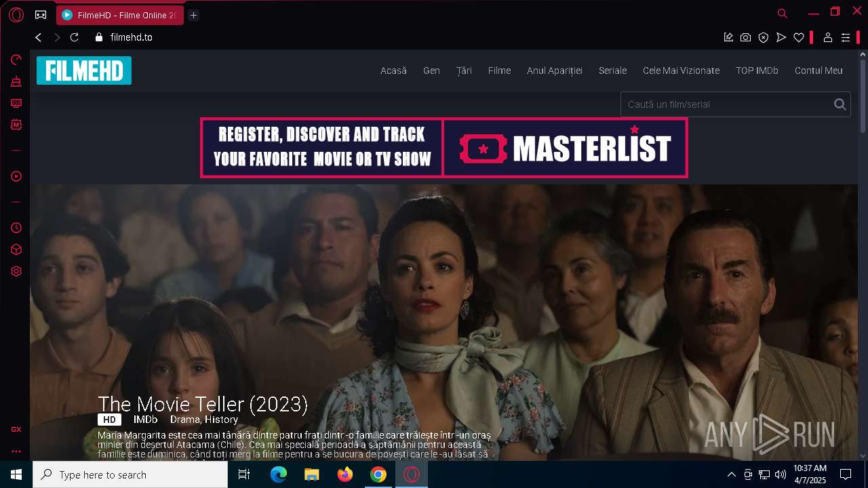Open the Opera menu logo
868x488 pixels.
point(16,15)
